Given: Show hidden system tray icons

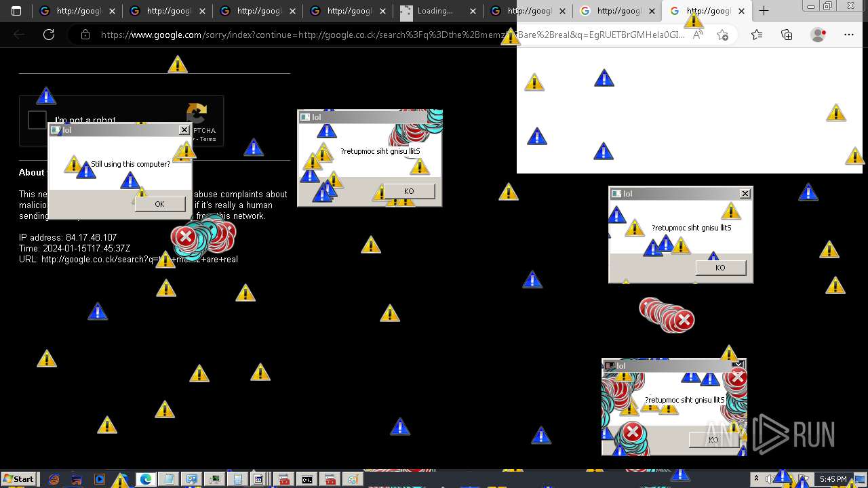Looking at the screenshot, I should (x=756, y=479).
